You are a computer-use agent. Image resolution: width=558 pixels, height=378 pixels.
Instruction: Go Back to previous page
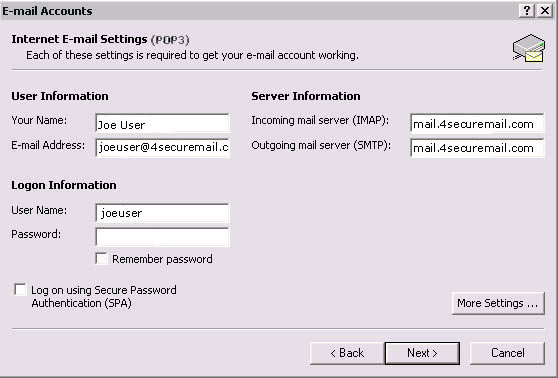(347, 353)
